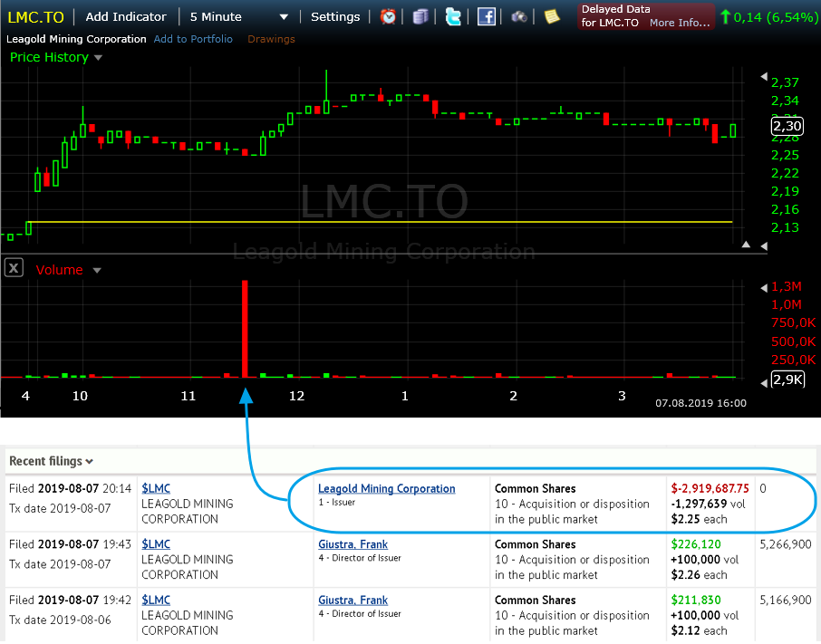
Task: Open the yellow sticky note icon
Action: pos(552,16)
